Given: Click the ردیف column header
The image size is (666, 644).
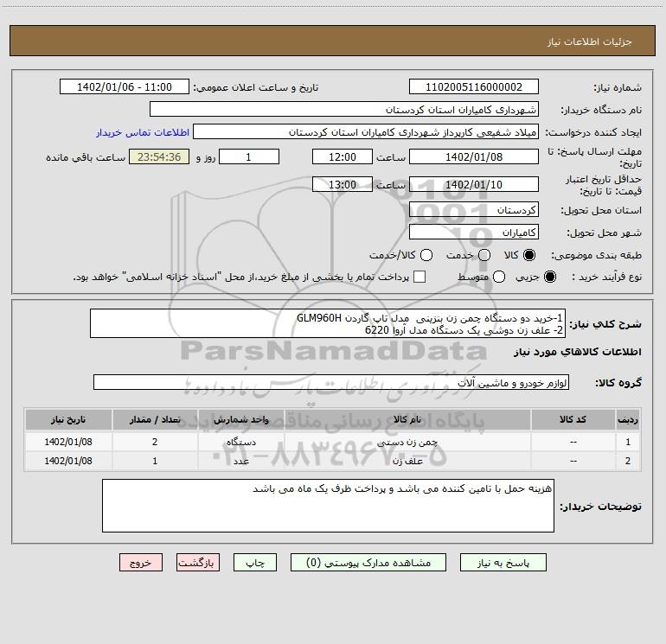Looking at the screenshot, I should 628,419.
